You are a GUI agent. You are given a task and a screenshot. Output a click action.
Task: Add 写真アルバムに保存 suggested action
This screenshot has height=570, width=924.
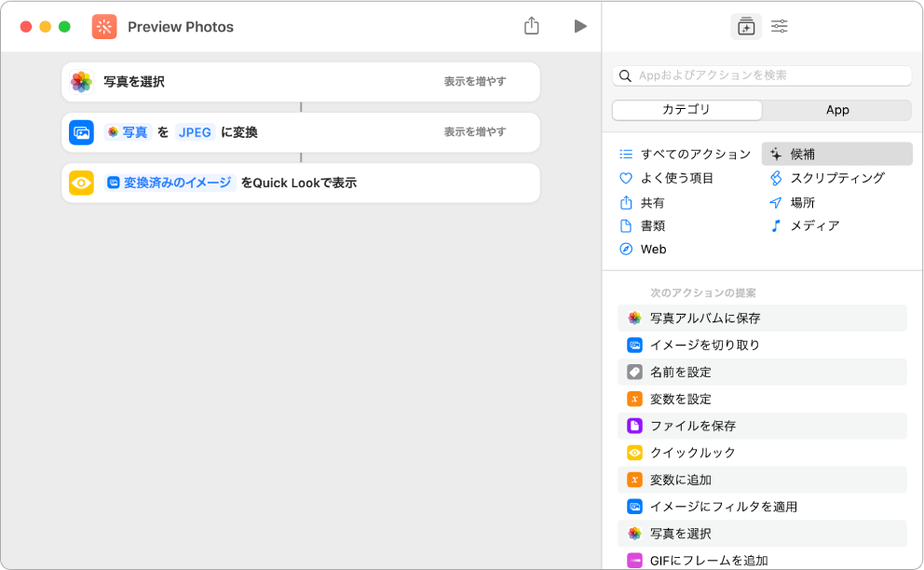click(x=762, y=319)
